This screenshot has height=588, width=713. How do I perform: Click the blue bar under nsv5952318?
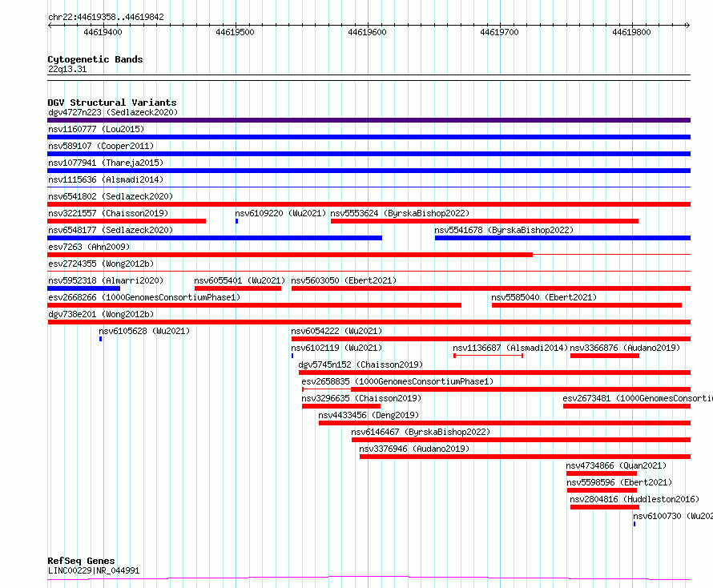(83, 288)
